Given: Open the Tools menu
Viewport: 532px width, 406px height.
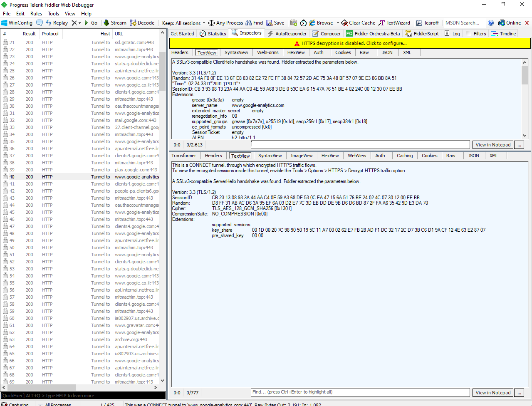Looking at the screenshot, I should tap(53, 14).
